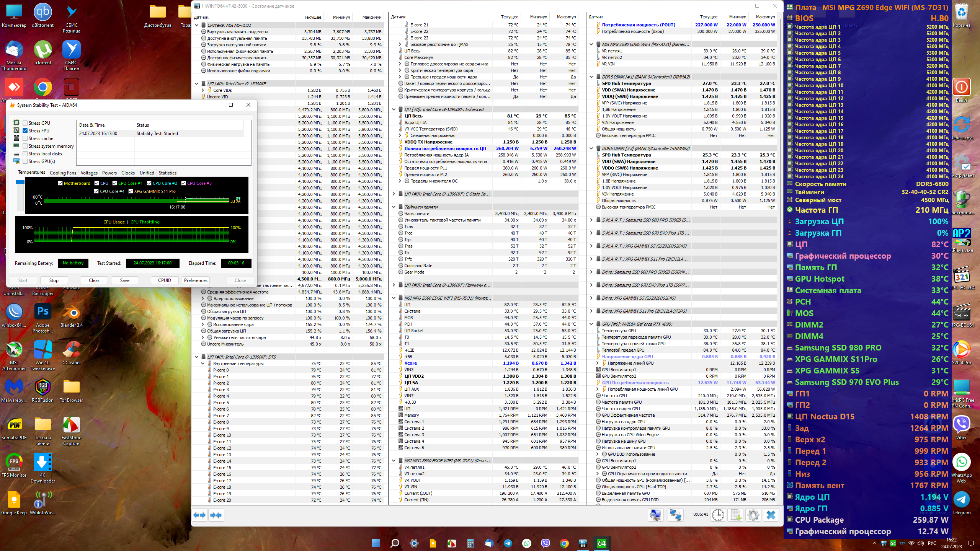Click the monitor with magnifier summary icon

pos(656,515)
